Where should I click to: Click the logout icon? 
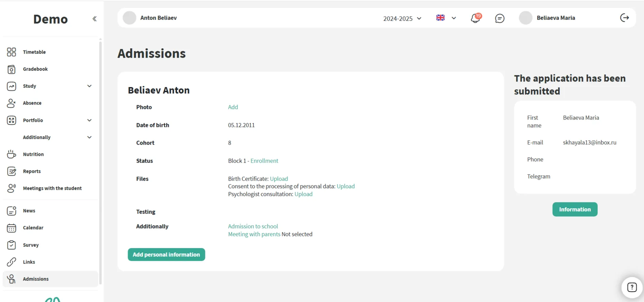624,18
